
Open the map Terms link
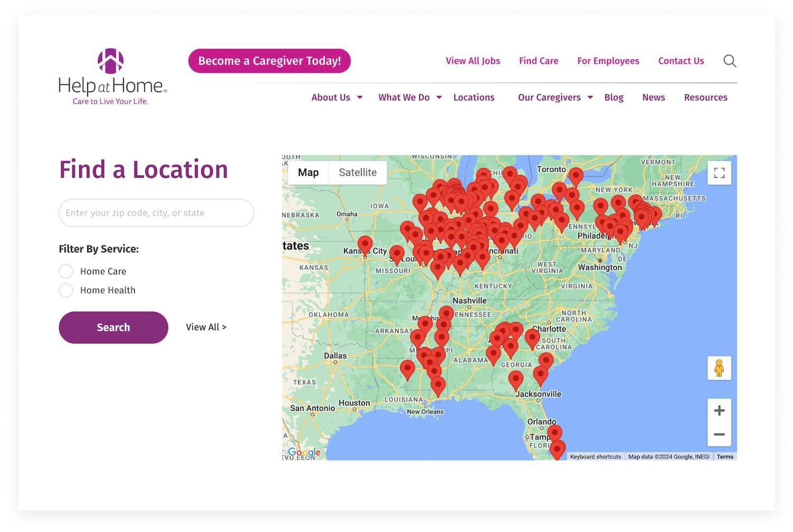pos(725,457)
